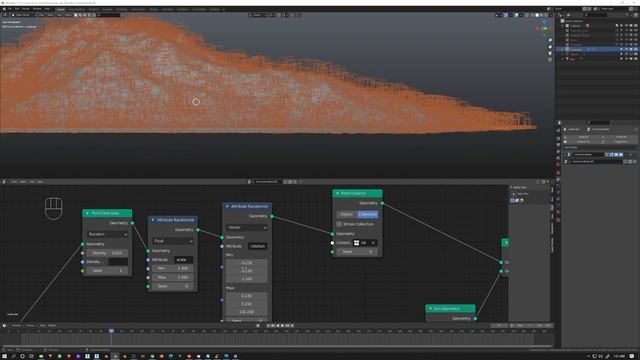This screenshot has width=640, height=360.
Task: Click Seed field in Point Distribute node
Action: [107, 271]
